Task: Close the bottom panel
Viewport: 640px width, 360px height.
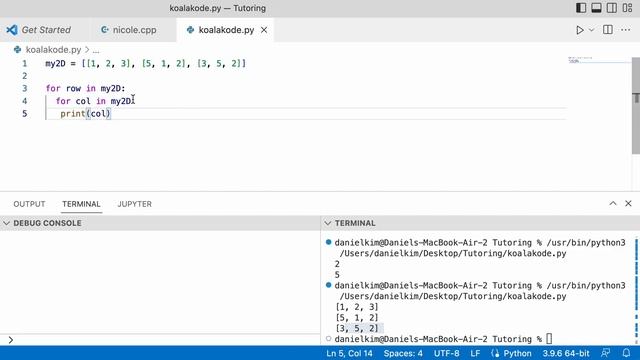Action: pyautogui.click(x=628, y=203)
